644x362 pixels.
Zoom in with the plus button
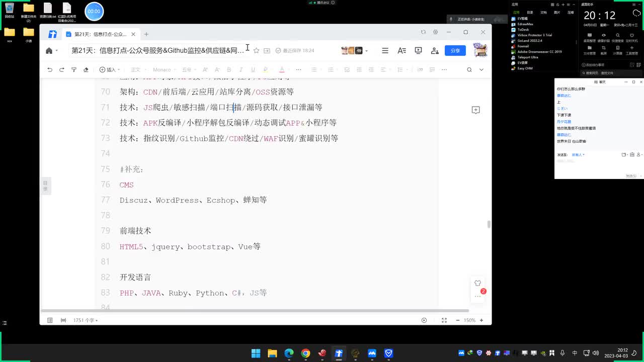point(481,320)
